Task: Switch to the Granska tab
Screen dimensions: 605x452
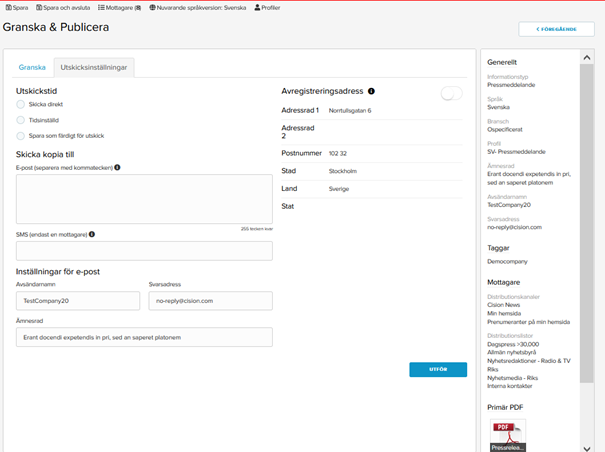Action: [x=32, y=67]
